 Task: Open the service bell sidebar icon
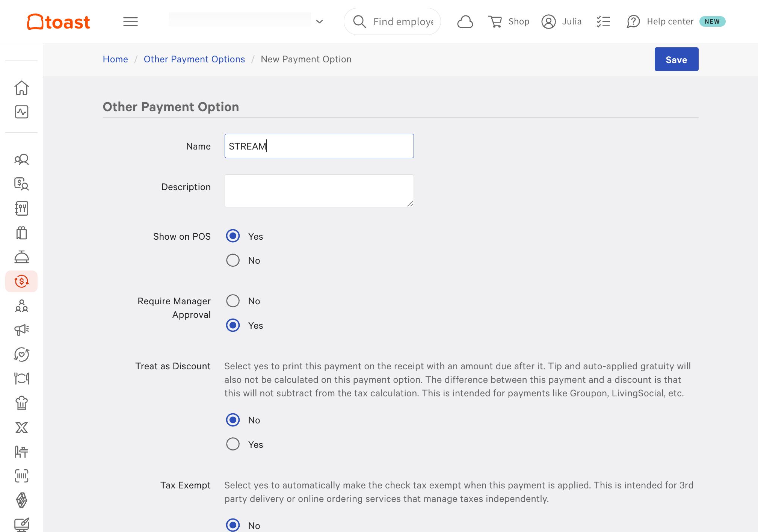click(21, 257)
